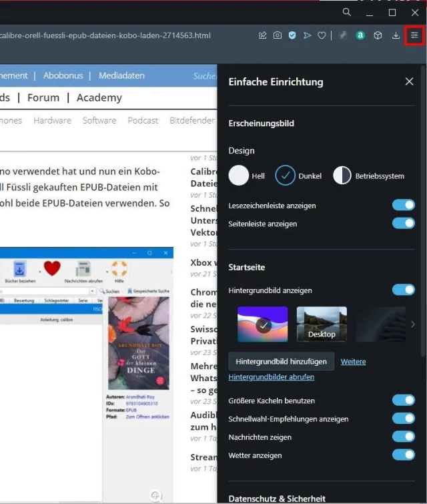Close the Einfache Einrichtung panel
This screenshot has height=504, width=427.
click(x=409, y=81)
